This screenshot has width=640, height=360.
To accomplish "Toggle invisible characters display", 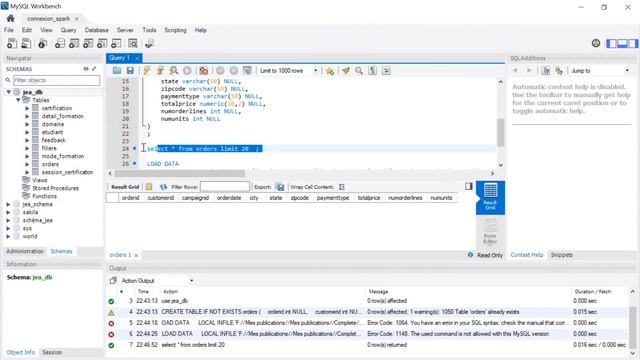I will pos(373,71).
